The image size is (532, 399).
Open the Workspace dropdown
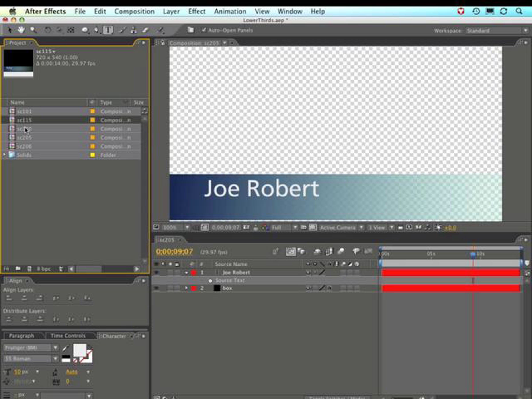(x=497, y=31)
